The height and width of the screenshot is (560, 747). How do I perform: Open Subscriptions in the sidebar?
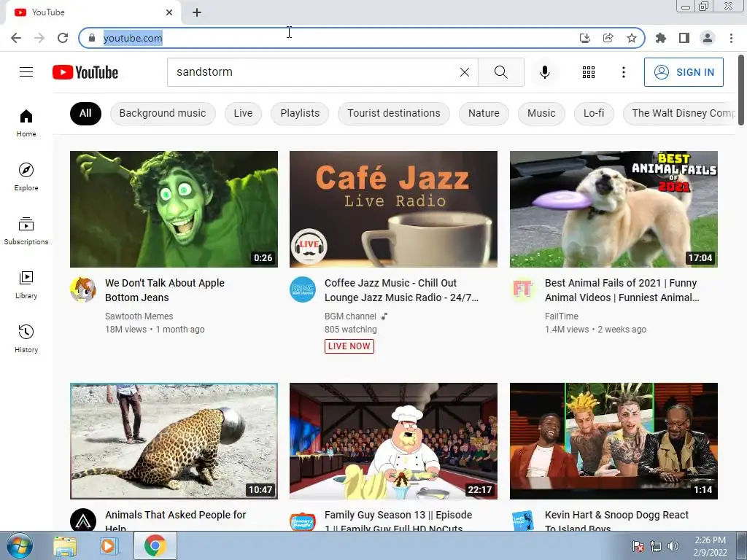[x=26, y=230]
